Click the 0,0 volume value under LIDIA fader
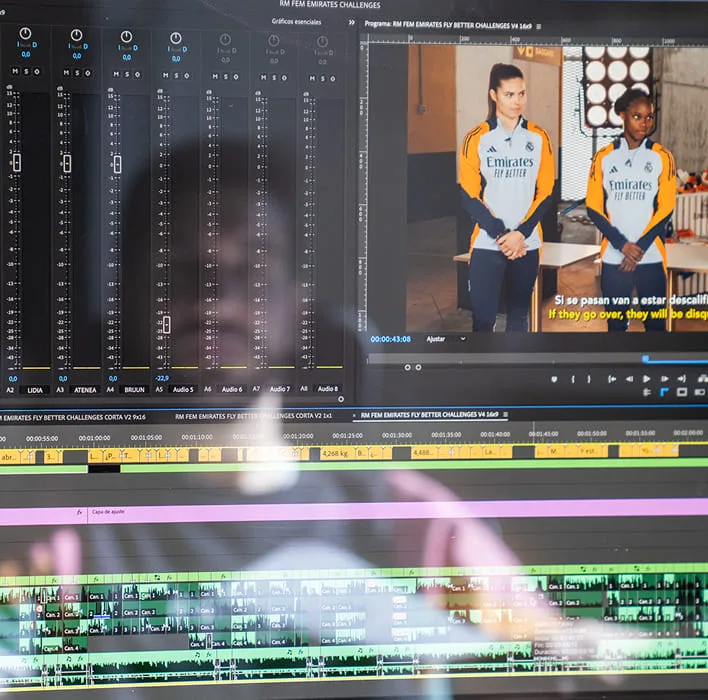Image resolution: width=708 pixels, height=700 pixels. point(13,379)
